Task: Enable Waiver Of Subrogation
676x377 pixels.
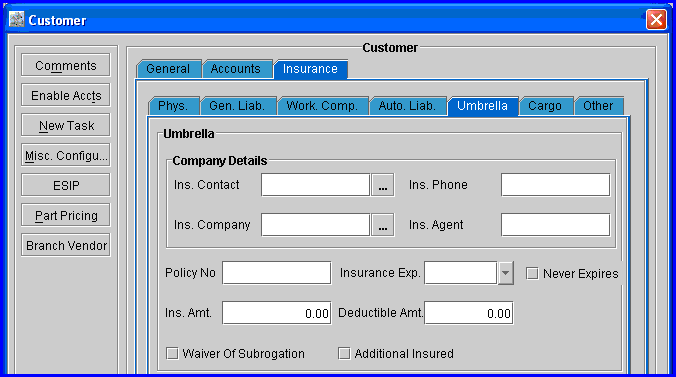Action: (172, 354)
